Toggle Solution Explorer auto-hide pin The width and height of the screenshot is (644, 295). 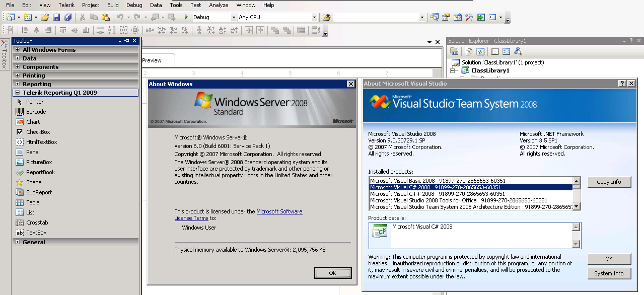pyautogui.click(x=631, y=41)
